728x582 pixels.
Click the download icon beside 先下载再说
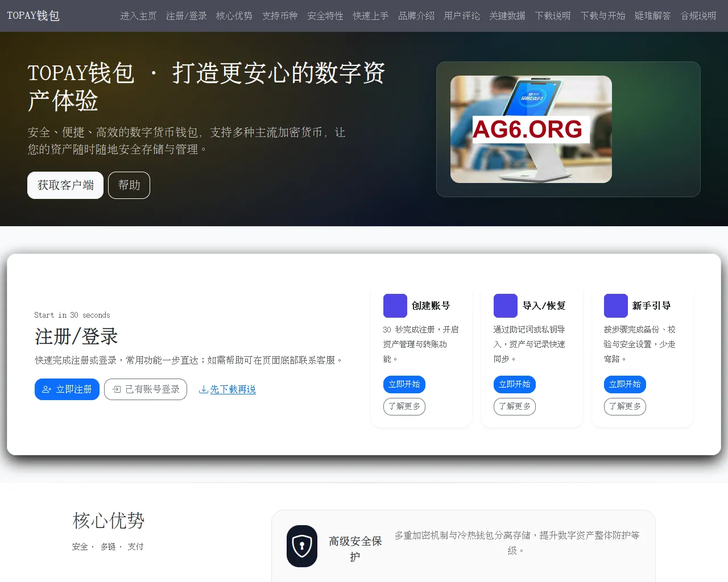203,389
